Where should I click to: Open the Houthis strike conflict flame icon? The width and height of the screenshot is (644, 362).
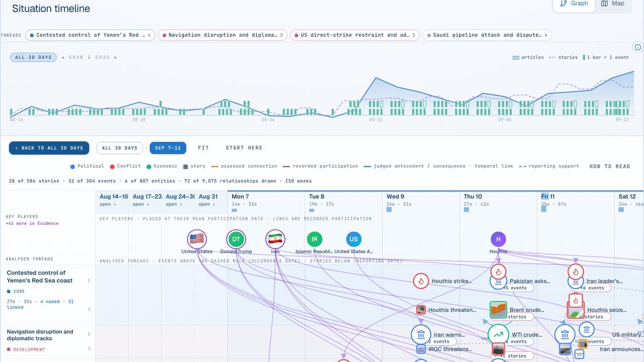[x=421, y=281]
